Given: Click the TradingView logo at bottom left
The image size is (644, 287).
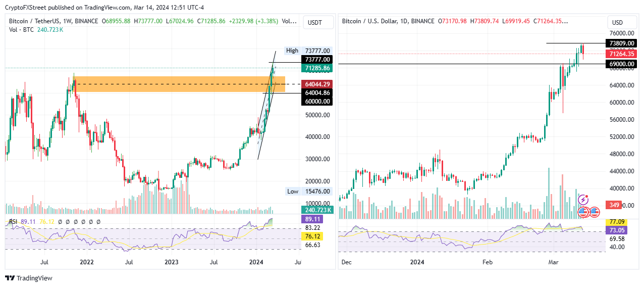Looking at the screenshot, I should pyautogui.click(x=28, y=278).
